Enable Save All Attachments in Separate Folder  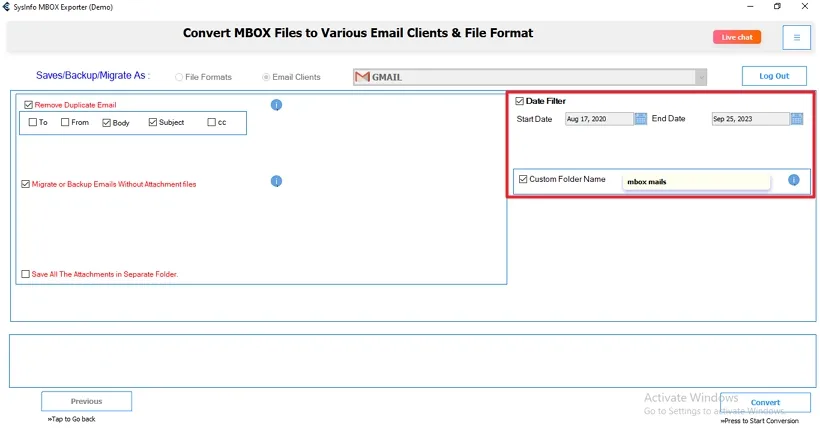tap(25, 274)
